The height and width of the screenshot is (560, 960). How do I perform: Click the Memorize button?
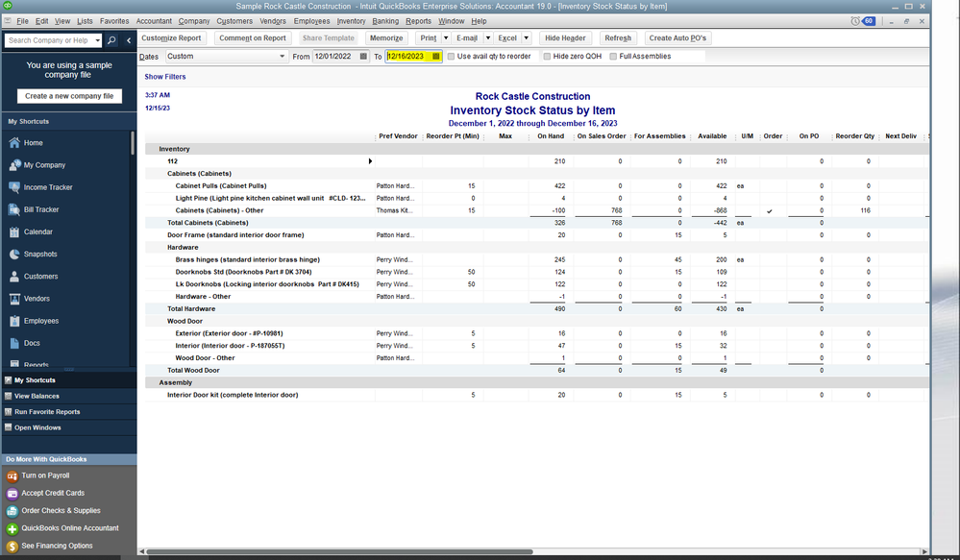point(386,38)
